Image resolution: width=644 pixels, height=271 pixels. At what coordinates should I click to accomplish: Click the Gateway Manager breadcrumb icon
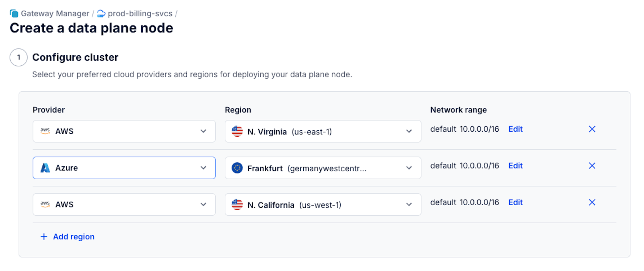(14, 13)
